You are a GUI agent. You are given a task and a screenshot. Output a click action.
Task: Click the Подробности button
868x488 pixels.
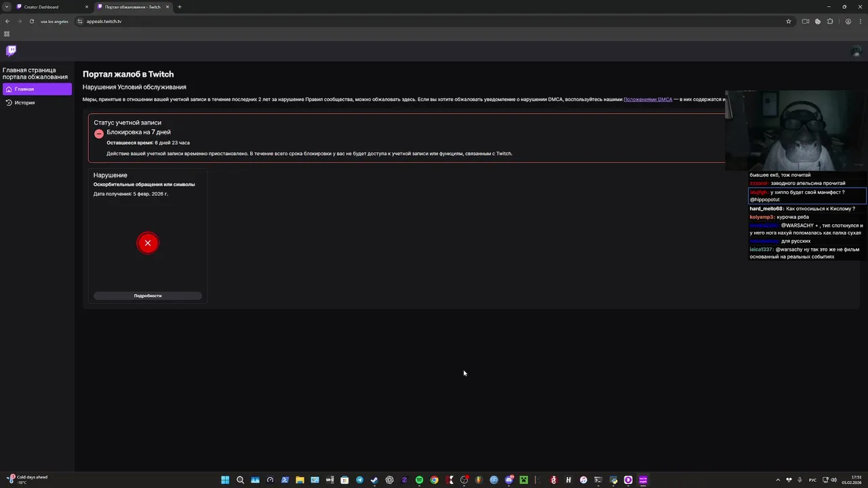147,296
